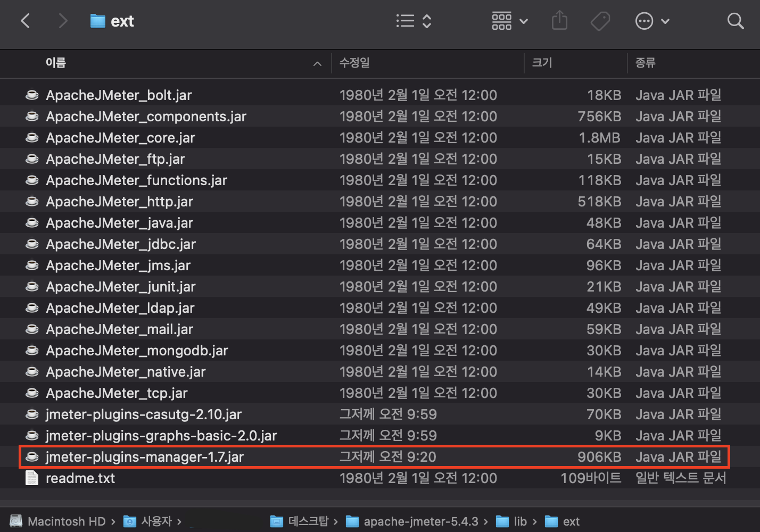This screenshot has width=760, height=532.
Task: Go back with the left chevron
Action: 25,21
